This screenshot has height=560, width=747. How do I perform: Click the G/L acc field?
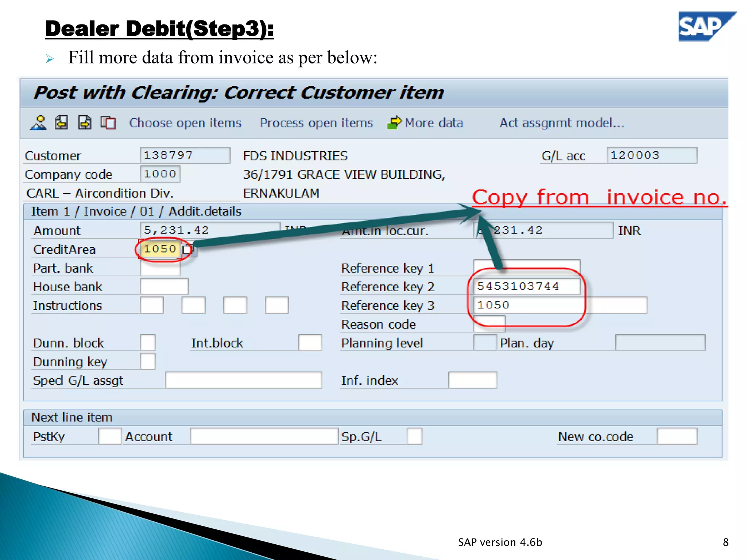(652, 155)
